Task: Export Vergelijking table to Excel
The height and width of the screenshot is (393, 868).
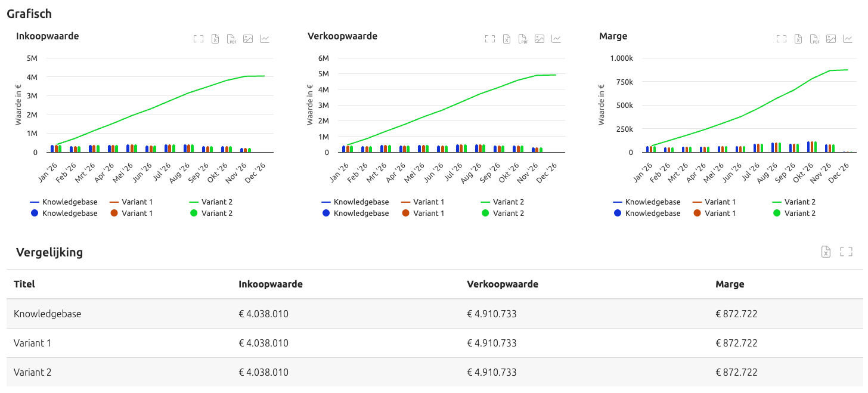Action: 826,252
